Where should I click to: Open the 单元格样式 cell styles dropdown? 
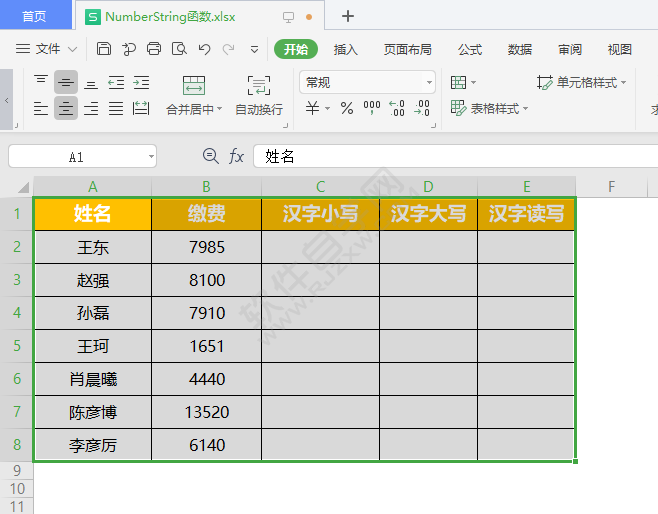[582, 82]
